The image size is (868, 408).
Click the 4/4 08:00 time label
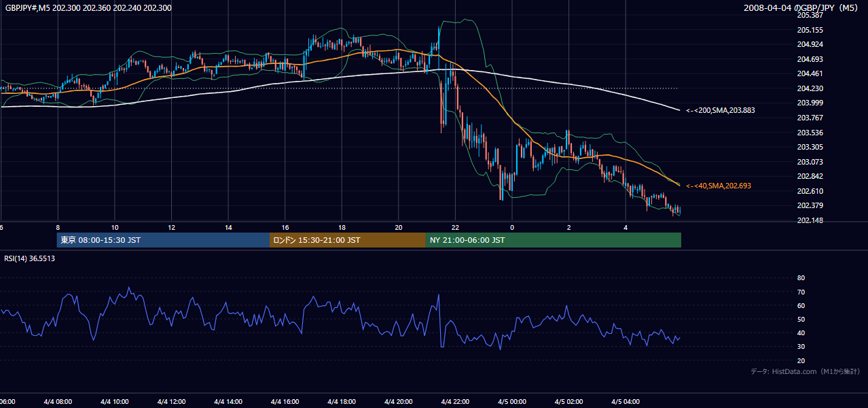point(58,402)
